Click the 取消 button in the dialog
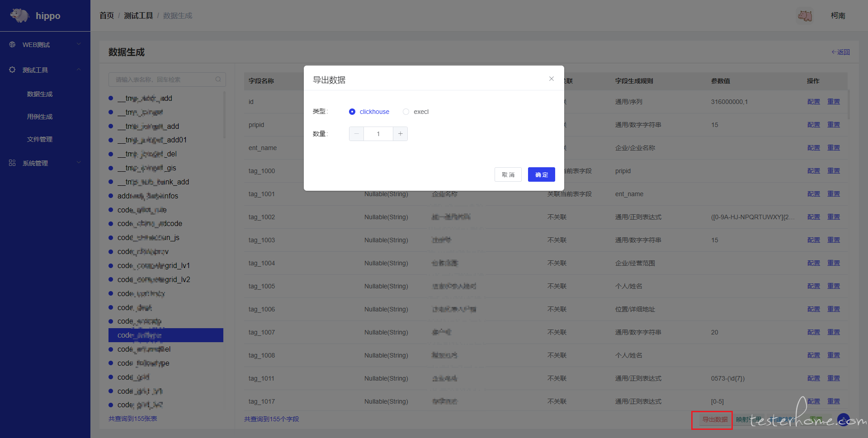The width and height of the screenshot is (868, 438). click(508, 174)
